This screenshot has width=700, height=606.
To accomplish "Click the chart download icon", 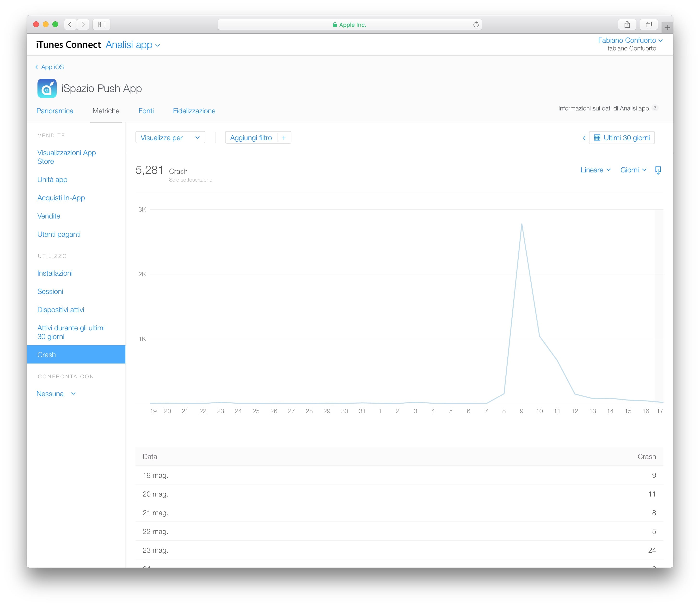I will (x=658, y=170).
